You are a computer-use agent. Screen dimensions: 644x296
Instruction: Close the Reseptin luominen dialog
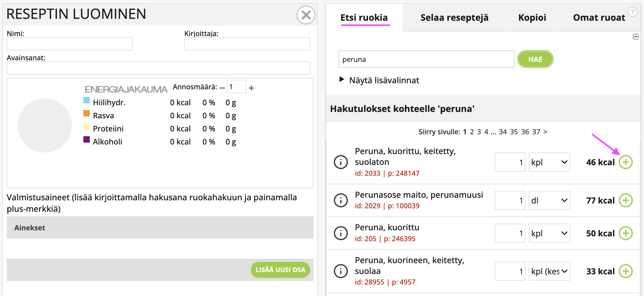[x=305, y=15]
